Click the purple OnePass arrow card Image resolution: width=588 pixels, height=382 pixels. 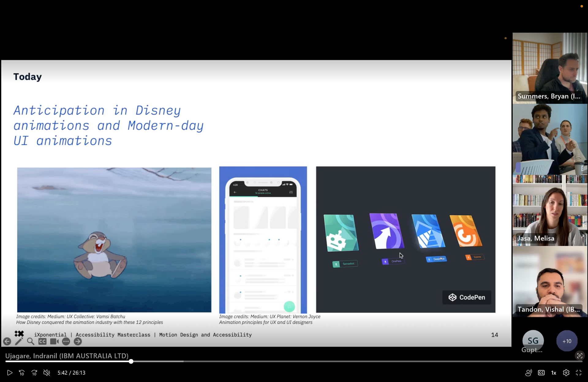[386, 231]
